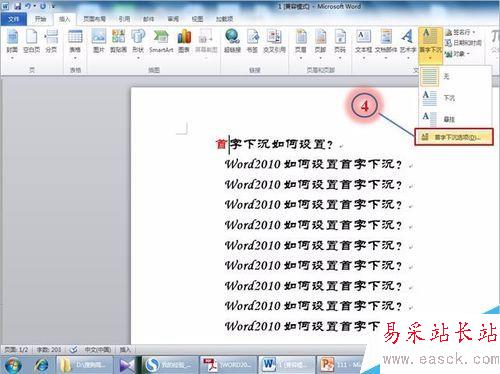Switch to the Sogou browser taskbar window
Screen dimensions: 500x374
[x=170, y=365]
